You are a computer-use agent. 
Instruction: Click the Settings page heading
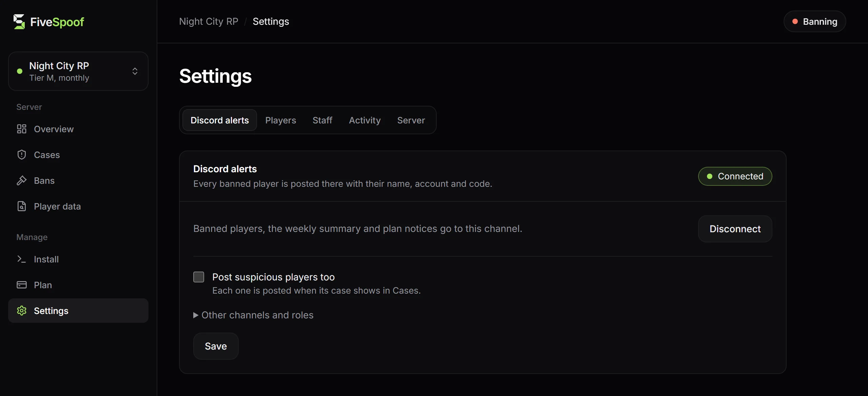(215, 76)
